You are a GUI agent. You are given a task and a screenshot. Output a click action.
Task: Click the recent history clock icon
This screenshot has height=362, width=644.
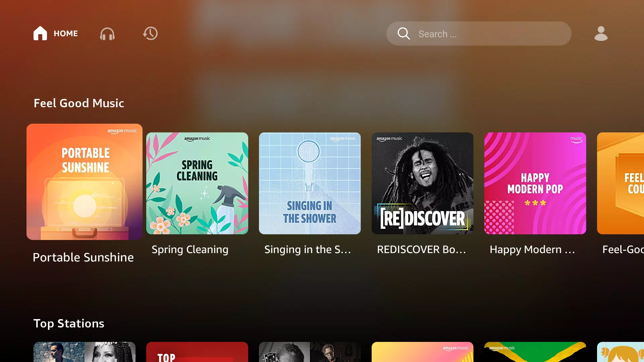(150, 34)
